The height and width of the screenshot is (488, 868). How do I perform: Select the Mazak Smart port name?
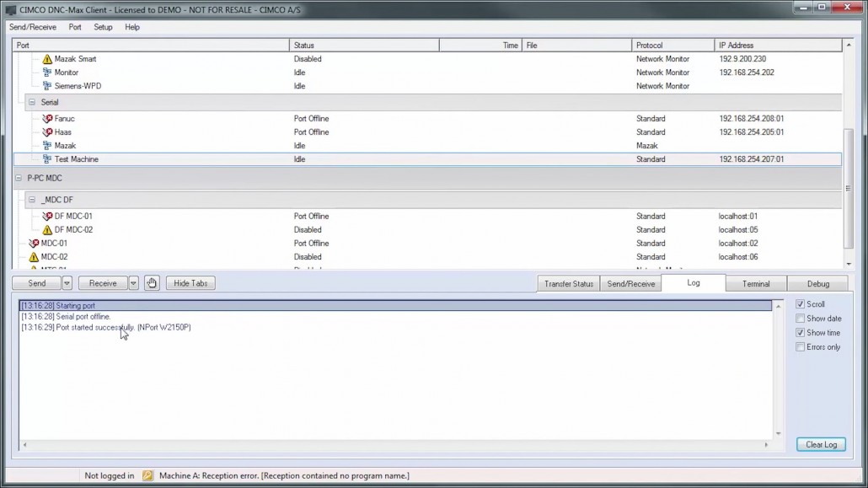tap(75, 59)
